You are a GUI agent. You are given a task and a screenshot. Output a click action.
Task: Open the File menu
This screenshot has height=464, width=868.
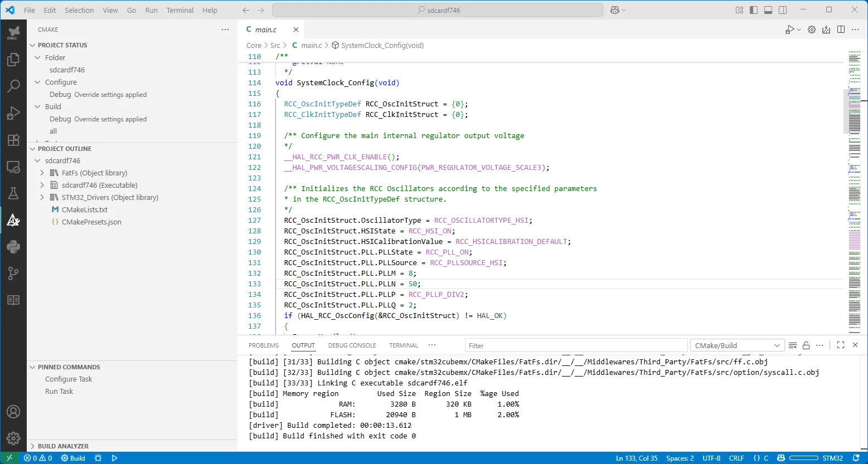click(x=30, y=10)
